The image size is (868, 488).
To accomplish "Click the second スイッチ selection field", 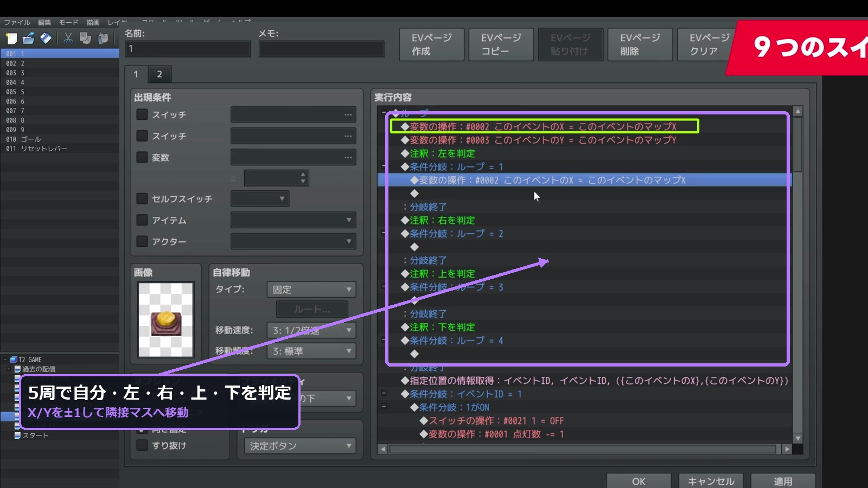I will (293, 136).
